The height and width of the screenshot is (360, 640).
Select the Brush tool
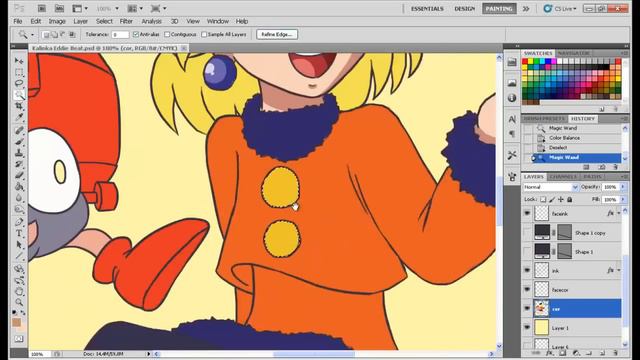pyautogui.click(x=19, y=142)
